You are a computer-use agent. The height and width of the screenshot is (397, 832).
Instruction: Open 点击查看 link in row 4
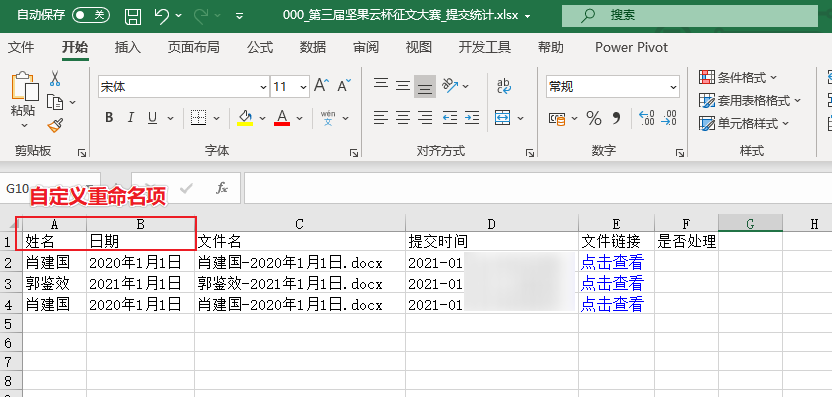click(x=612, y=304)
